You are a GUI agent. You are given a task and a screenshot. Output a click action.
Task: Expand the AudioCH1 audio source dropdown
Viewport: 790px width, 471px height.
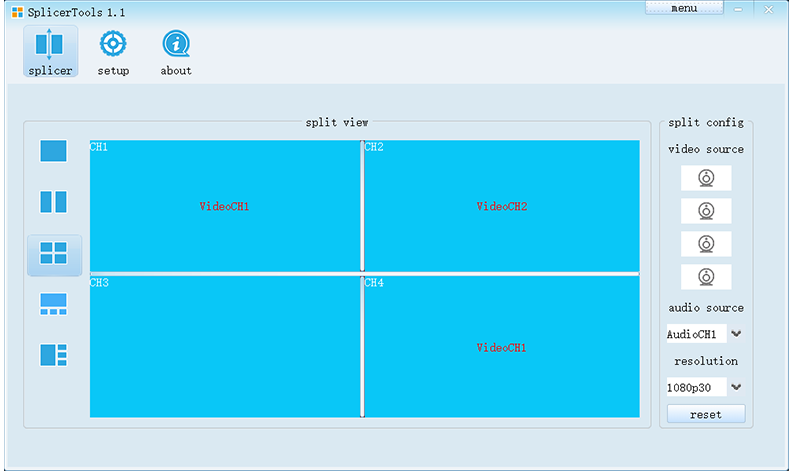(x=737, y=334)
